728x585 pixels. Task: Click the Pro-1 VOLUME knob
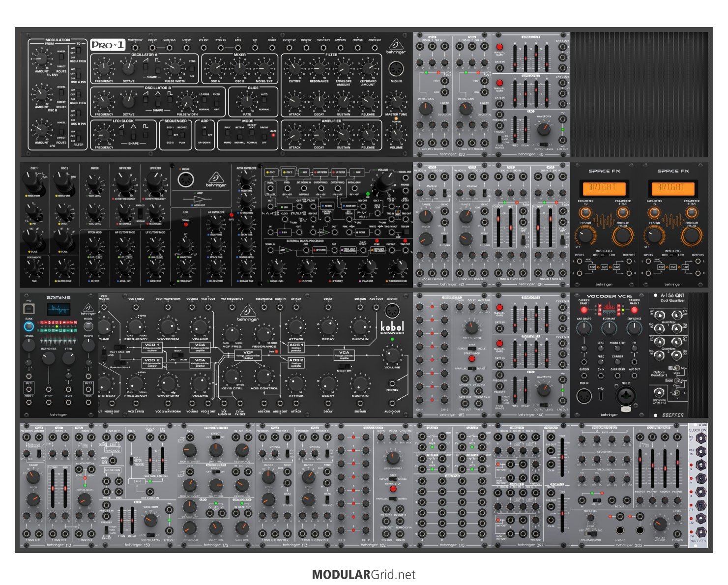[396, 135]
